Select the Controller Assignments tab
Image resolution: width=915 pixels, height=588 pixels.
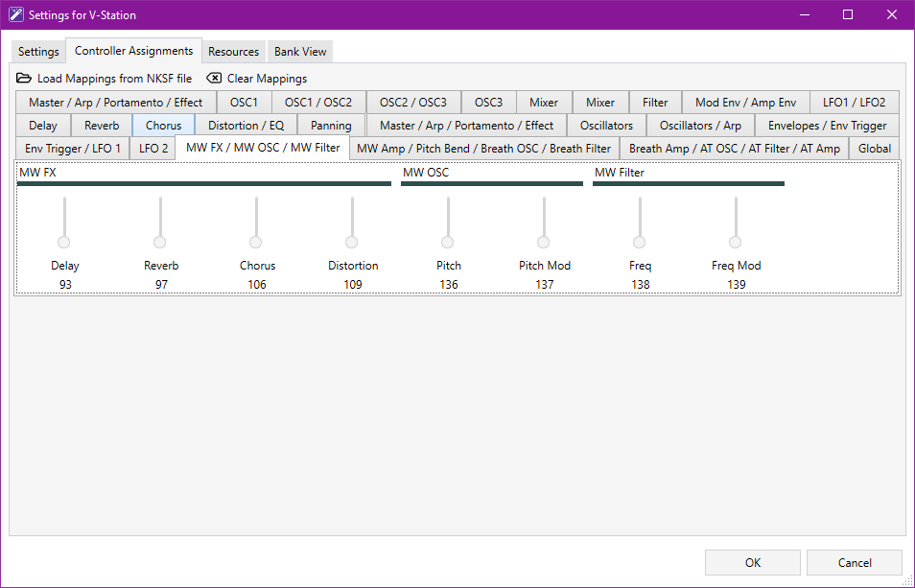tap(133, 51)
